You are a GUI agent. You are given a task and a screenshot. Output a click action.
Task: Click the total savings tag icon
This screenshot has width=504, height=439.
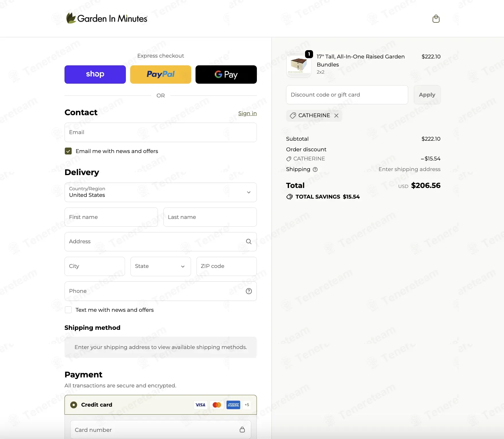[290, 197]
